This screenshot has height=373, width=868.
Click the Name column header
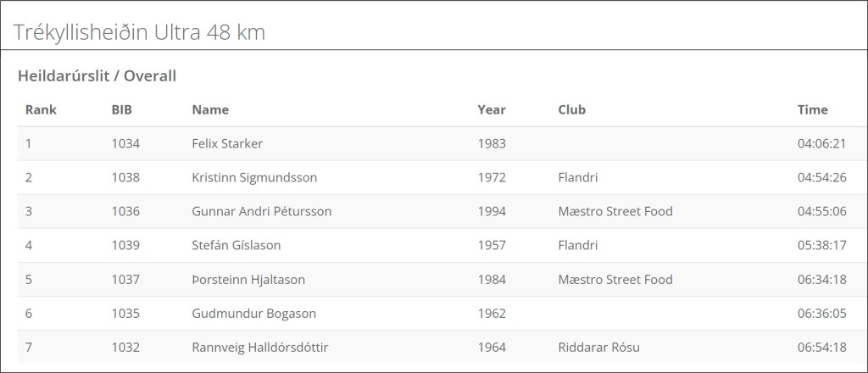[x=210, y=109]
